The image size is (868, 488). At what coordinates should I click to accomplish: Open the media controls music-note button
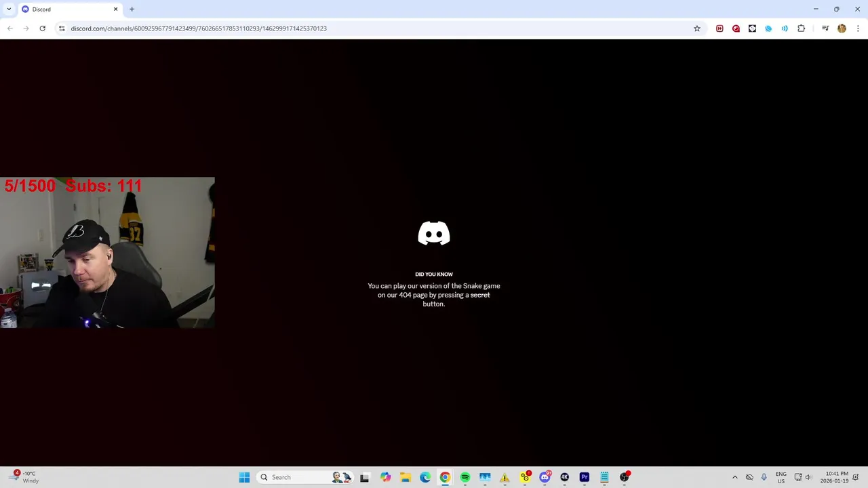[x=825, y=28]
